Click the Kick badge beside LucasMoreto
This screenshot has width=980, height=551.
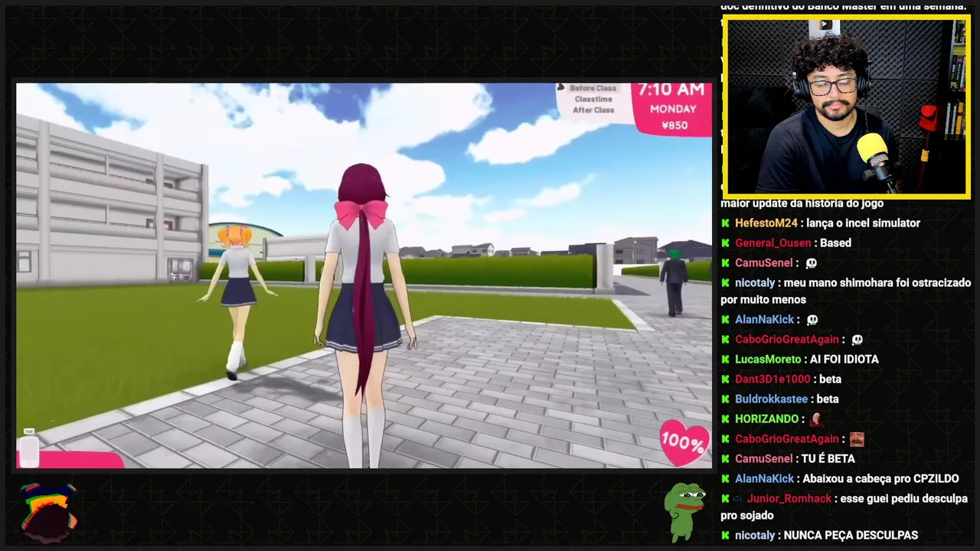click(726, 359)
